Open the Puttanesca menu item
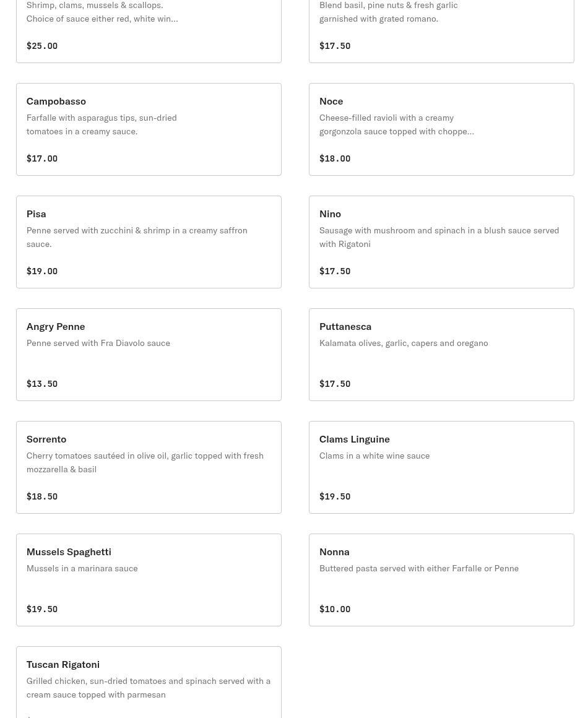Image resolution: width=588 pixels, height=718 pixels. [x=441, y=355]
